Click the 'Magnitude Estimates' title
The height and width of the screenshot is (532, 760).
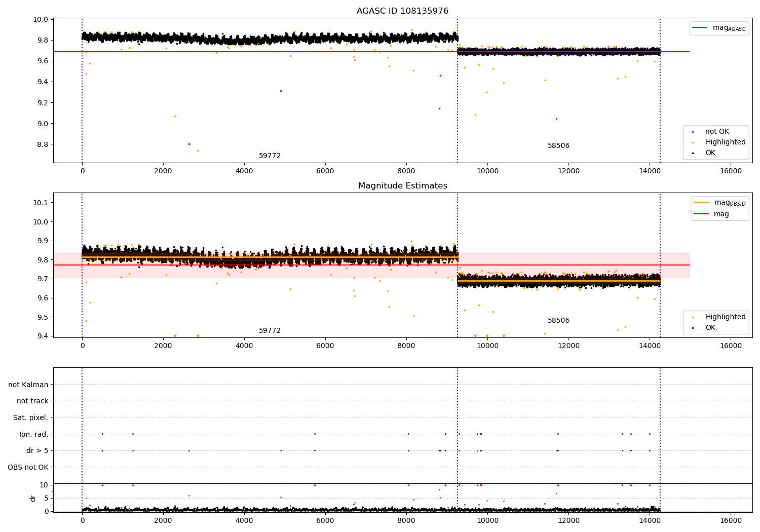point(402,186)
